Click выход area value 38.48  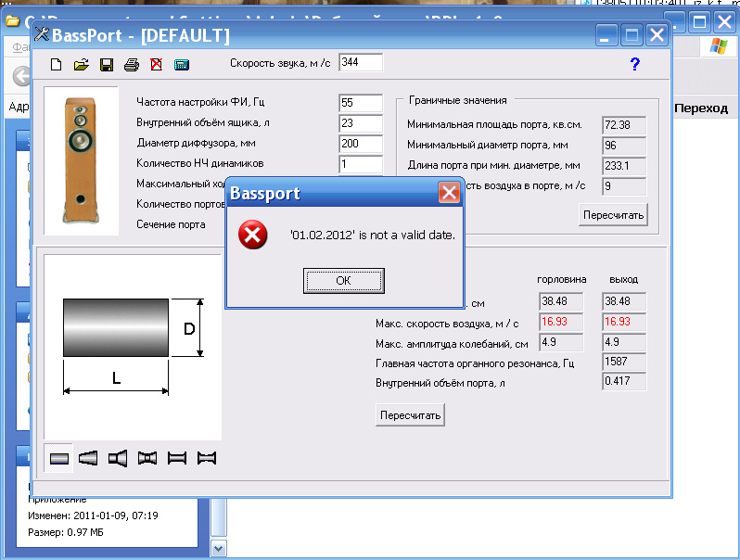(624, 301)
